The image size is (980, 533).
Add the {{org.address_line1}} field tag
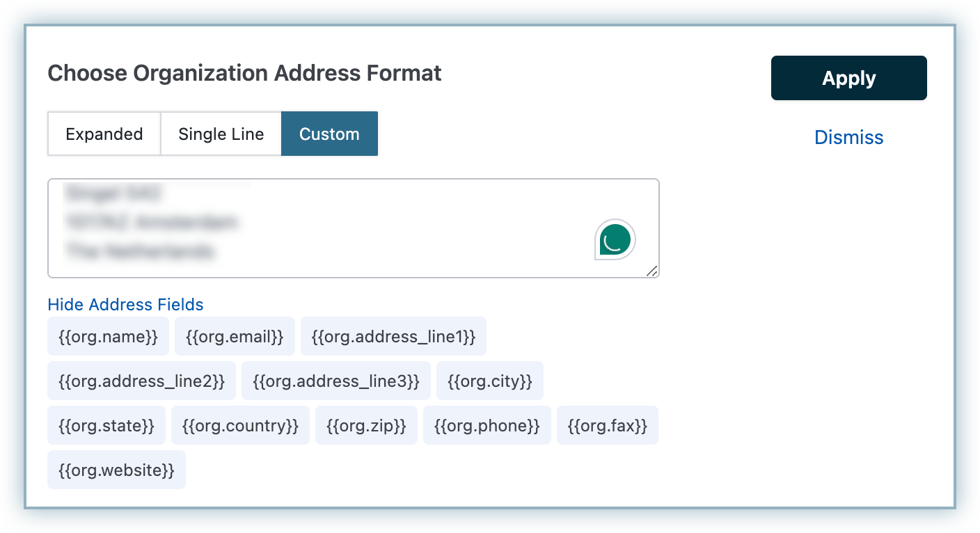[393, 337]
